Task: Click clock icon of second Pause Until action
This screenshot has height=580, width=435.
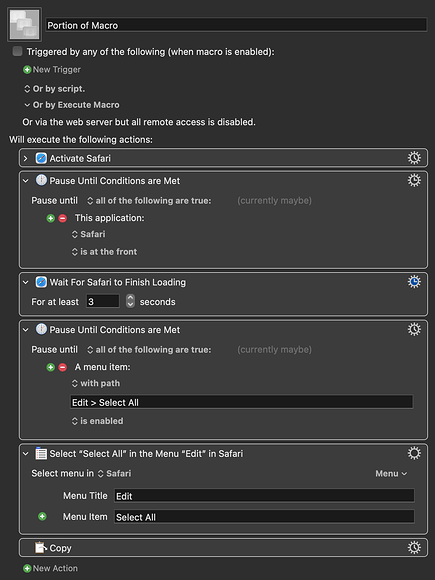Action: click(41, 330)
